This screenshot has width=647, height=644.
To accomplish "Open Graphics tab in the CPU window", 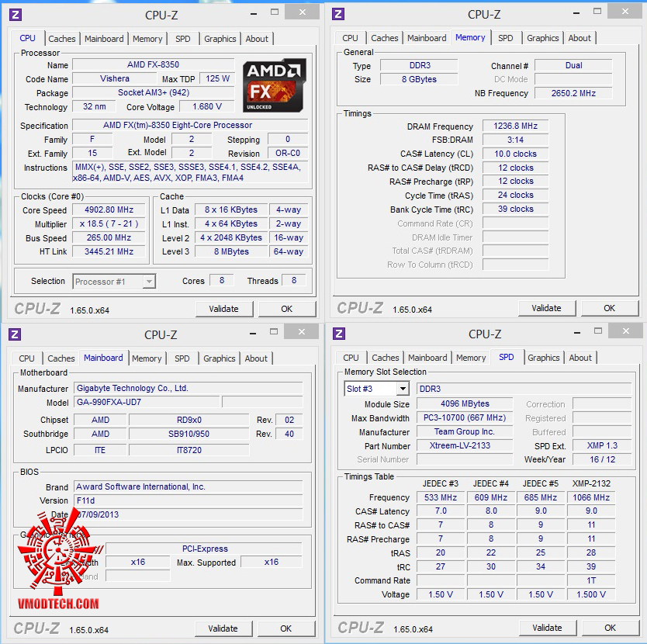I will point(220,39).
